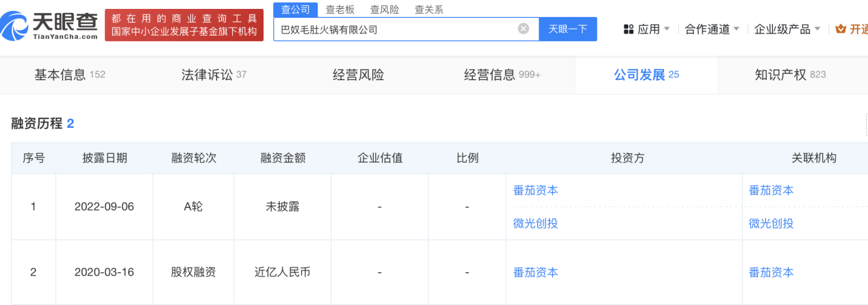Click the TianYanCha logo
The width and height of the screenshot is (868, 305).
click(49, 26)
